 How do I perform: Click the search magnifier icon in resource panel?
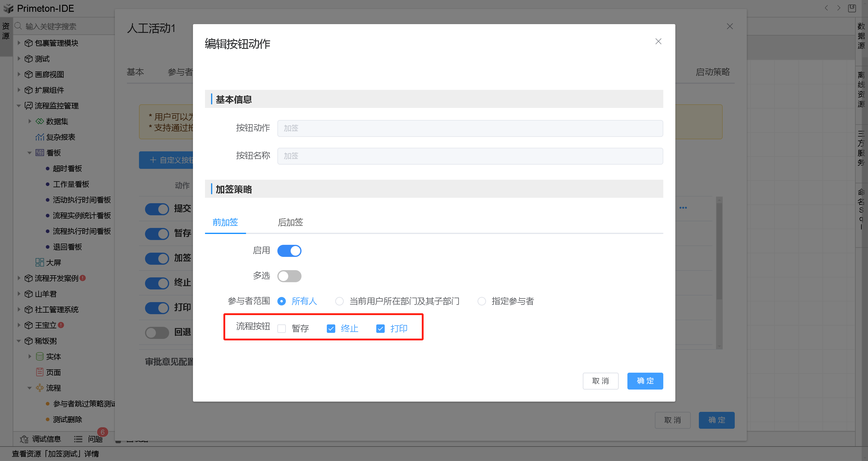pos(18,26)
